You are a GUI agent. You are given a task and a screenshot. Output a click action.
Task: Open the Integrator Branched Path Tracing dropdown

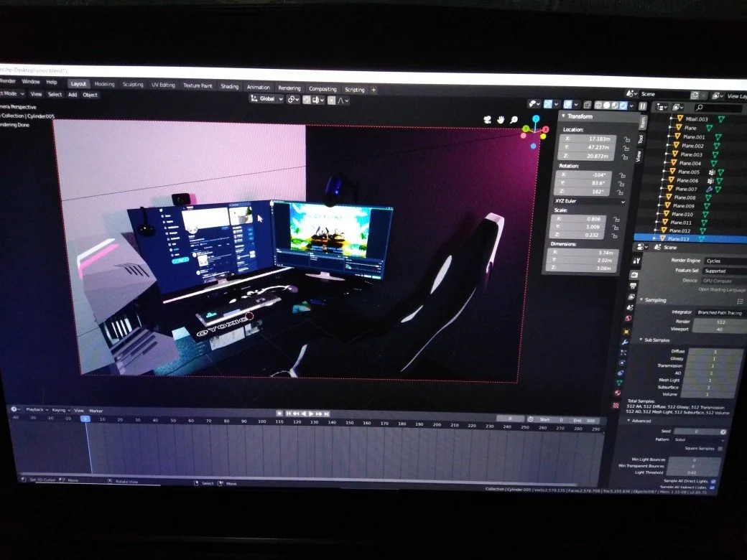(x=720, y=313)
